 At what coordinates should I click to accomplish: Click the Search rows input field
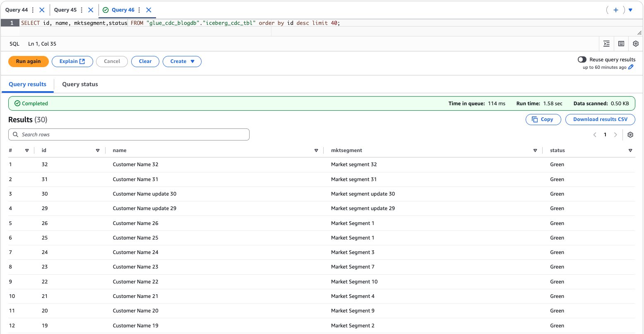[129, 135]
